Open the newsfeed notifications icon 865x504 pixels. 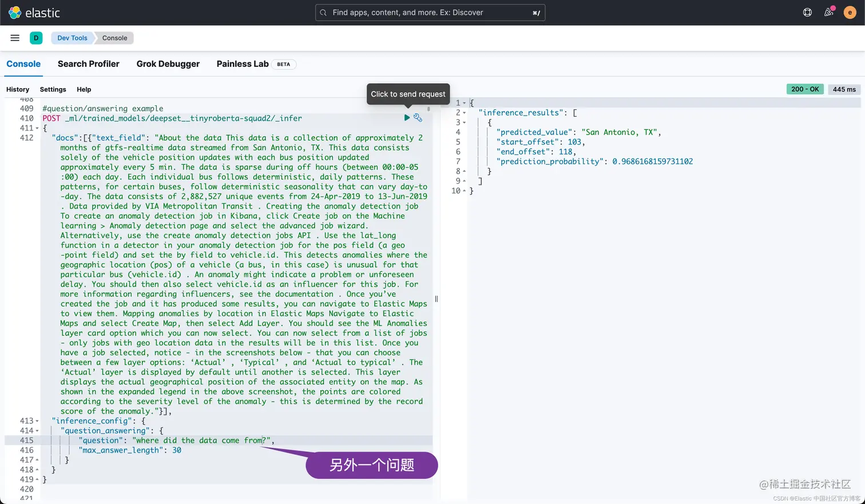click(x=828, y=13)
